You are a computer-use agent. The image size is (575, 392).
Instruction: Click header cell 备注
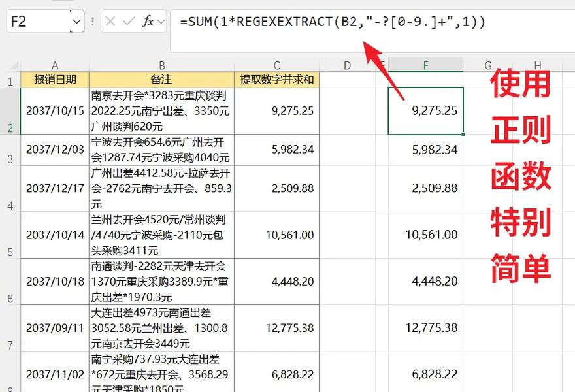tap(162, 80)
